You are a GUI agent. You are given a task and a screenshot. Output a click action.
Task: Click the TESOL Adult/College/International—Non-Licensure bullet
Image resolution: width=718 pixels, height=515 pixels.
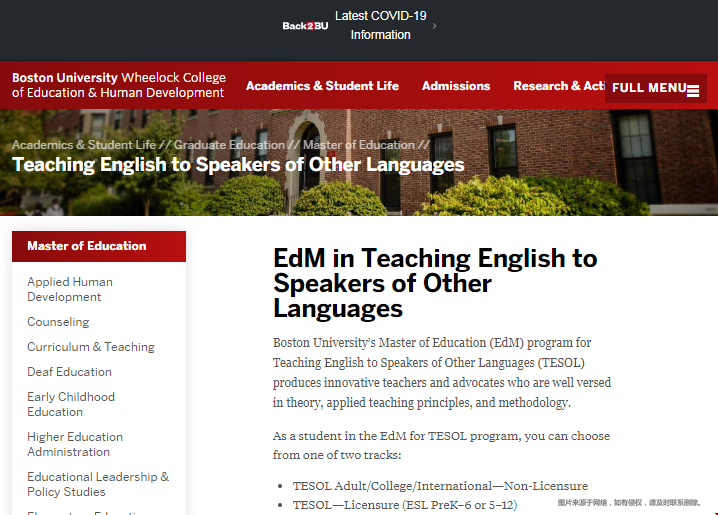pyautogui.click(x=440, y=486)
